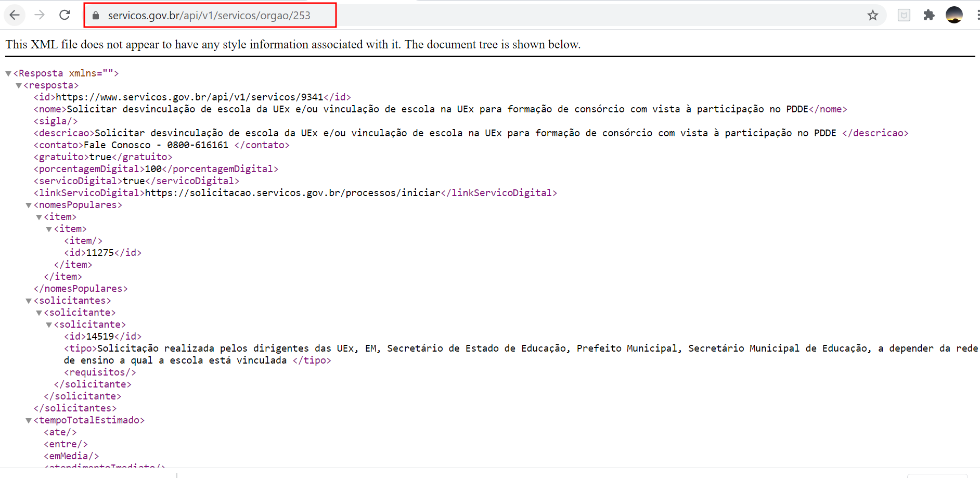Click the address bar URL
The height and width of the screenshot is (478, 980).
(209, 16)
